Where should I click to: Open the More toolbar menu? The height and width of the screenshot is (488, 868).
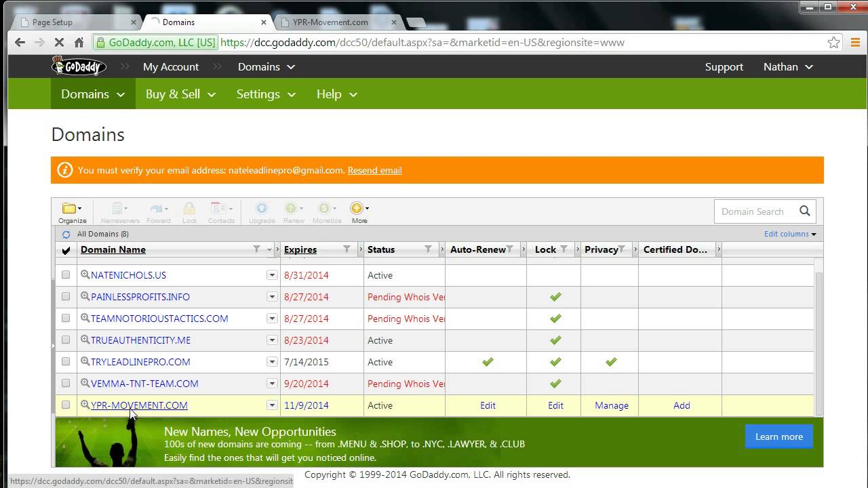[x=359, y=212]
